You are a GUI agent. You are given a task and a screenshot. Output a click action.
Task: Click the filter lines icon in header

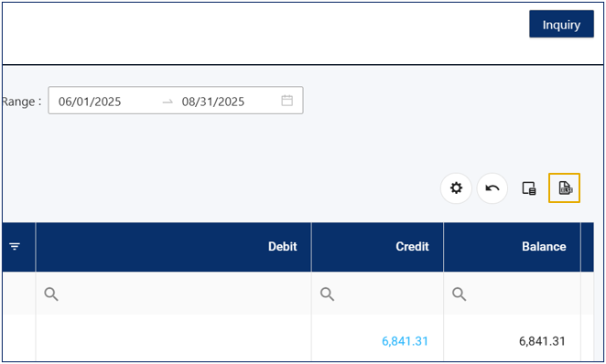[x=15, y=247]
